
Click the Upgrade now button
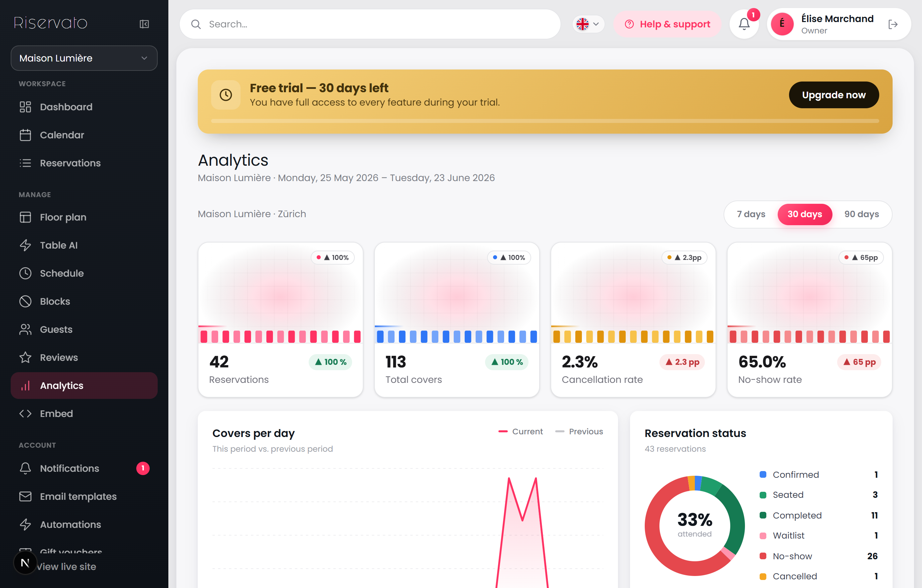coord(833,95)
